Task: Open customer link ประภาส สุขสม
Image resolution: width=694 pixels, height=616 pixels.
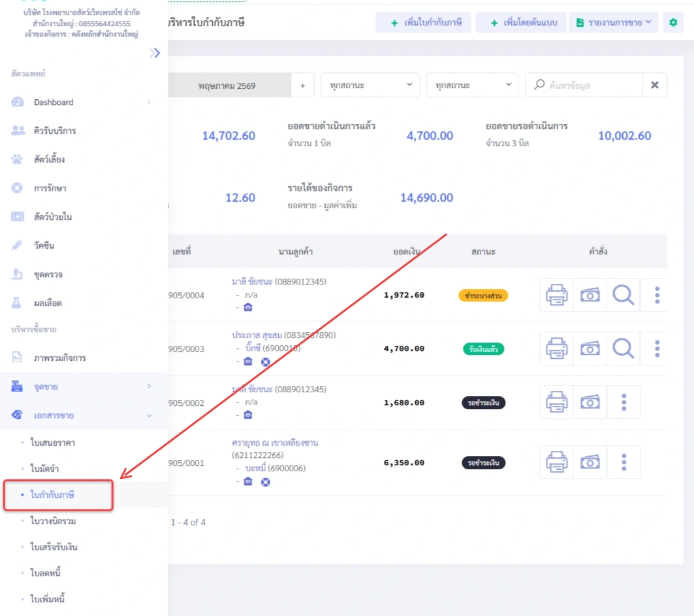Action: tap(257, 335)
